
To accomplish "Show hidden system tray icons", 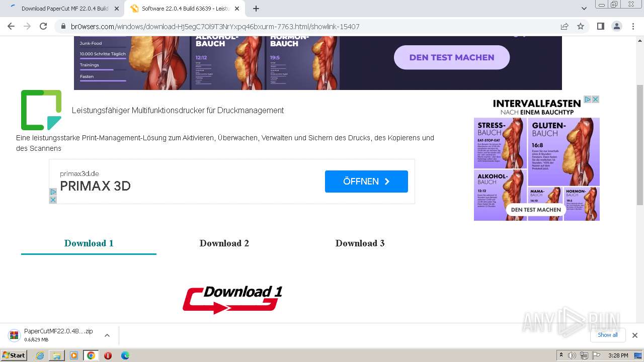I will pos(561,355).
